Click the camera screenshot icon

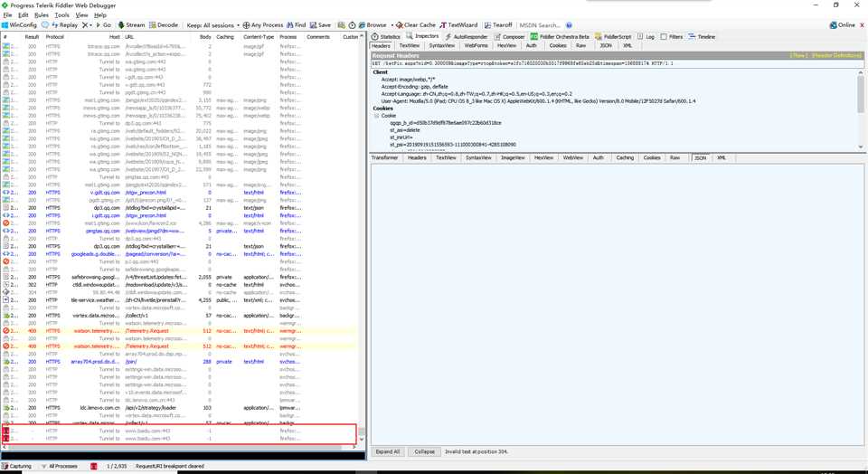[x=342, y=25]
